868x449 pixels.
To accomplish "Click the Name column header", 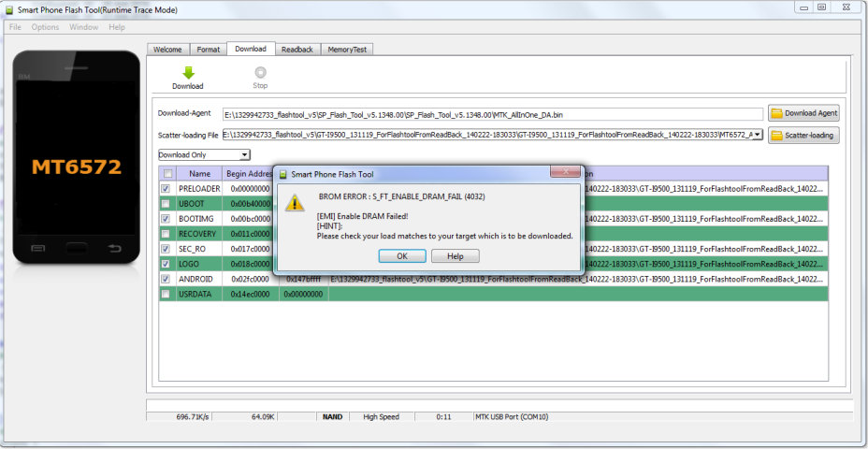I will (200, 173).
